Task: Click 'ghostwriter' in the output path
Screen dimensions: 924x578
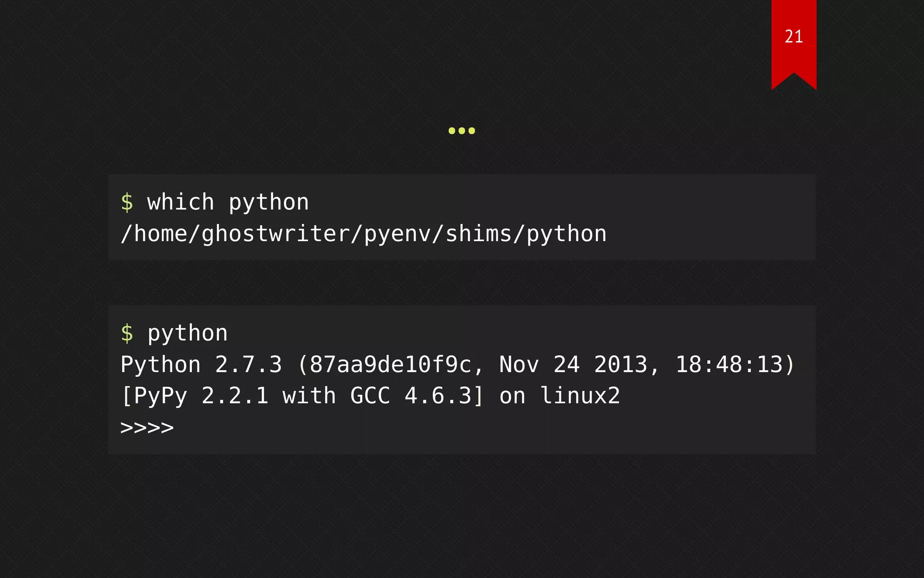Action: tap(276, 234)
